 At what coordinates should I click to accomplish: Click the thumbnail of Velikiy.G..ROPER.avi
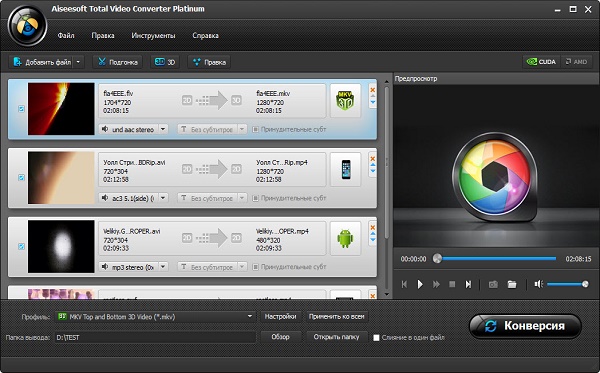(x=61, y=246)
